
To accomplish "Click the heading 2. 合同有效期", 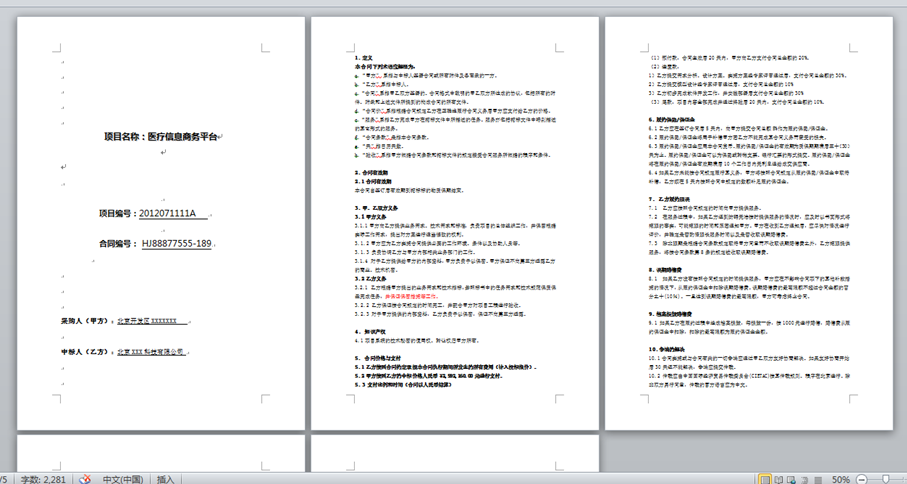I will pyautogui.click(x=371, y=172).
